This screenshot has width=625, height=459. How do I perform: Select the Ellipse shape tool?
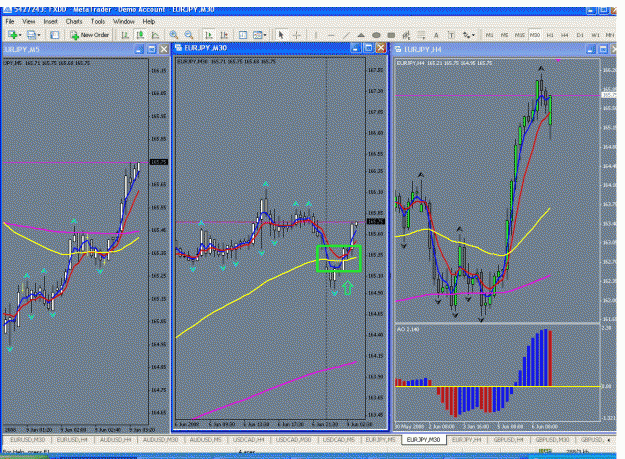pos(376,35)
